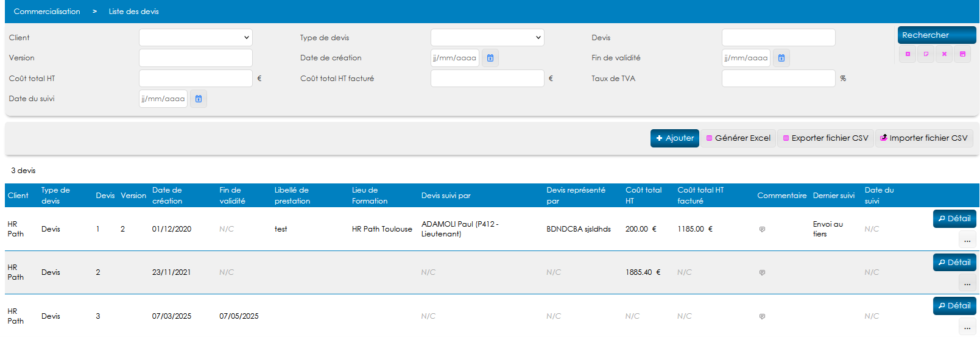Open calendar picker for Date de création

490,58
